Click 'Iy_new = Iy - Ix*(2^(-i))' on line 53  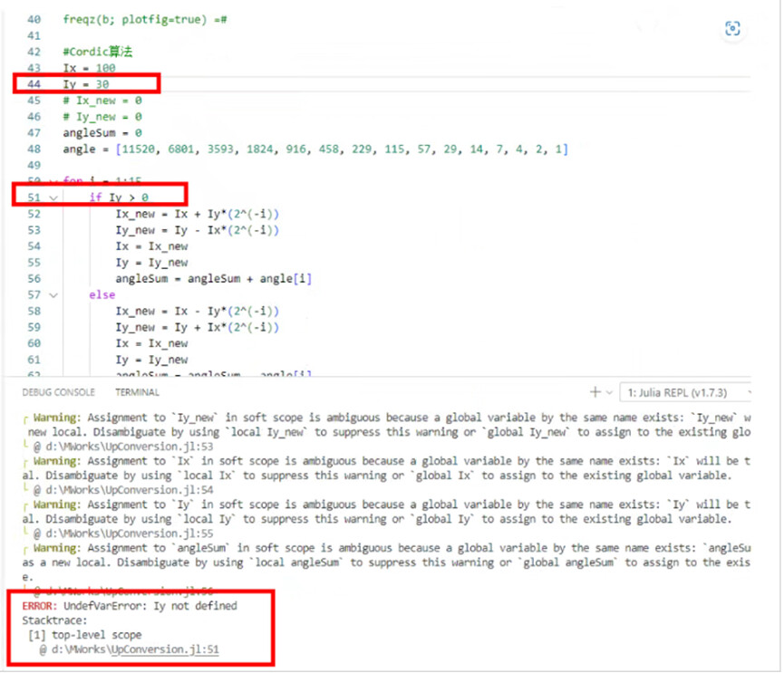[x=197, y=230]
